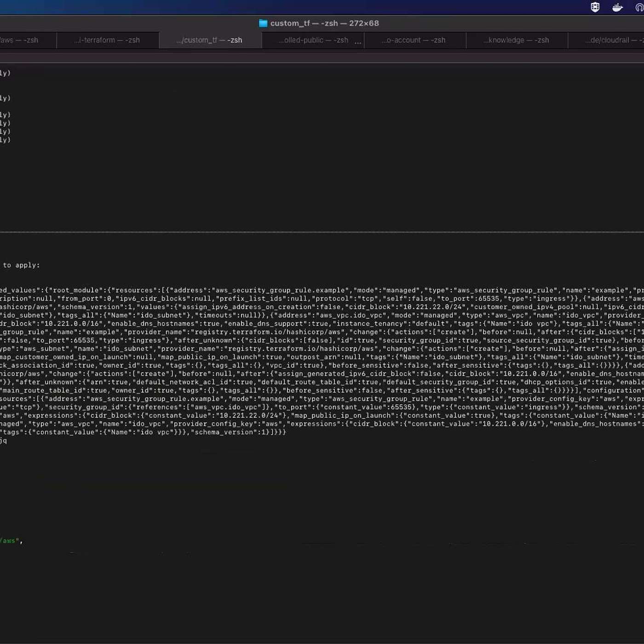The width and height of the screenshot is (644, 644).
Task: Switch to the i-terraform zsh tab
Action: tap(107, 40)
